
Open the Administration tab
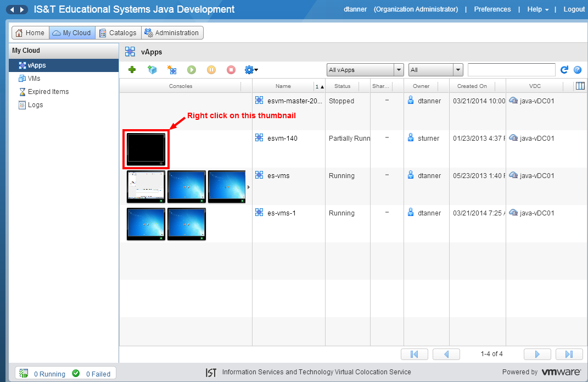[172, 33]
